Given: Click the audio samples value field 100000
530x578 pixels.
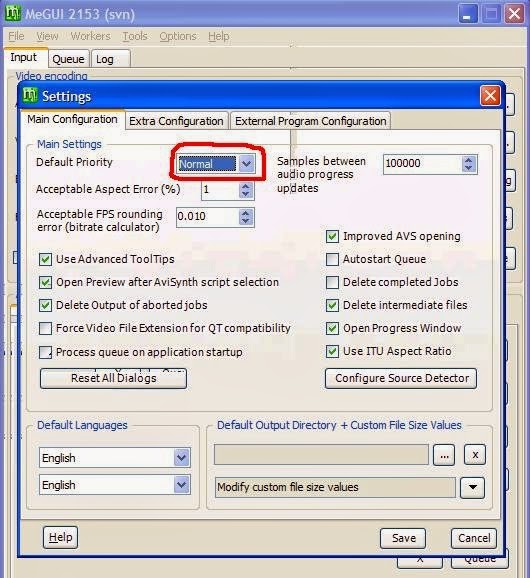Looking at the screenshot, I should coord(422,164).
